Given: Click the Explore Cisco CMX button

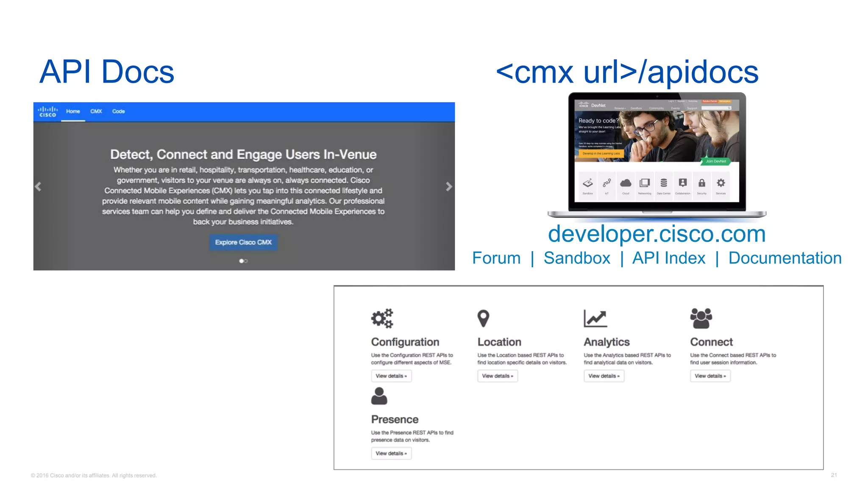Looking at the screenshot, I should 243,242.
